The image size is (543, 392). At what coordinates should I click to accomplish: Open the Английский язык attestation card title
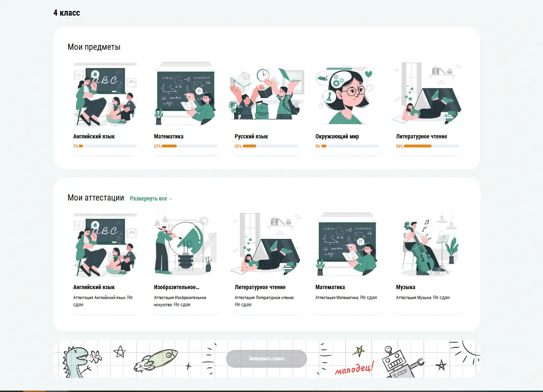coord(94,287)
